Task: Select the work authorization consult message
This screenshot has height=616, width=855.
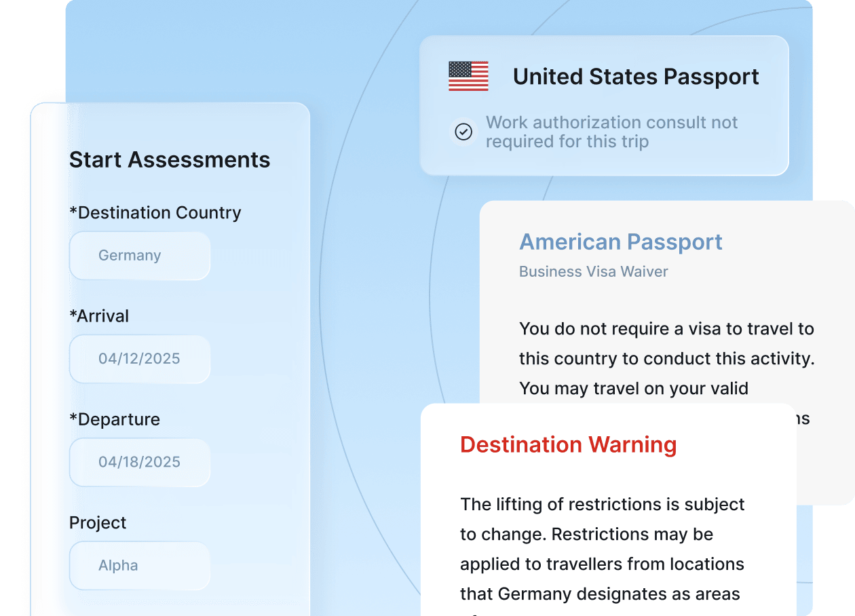Action: [x=611, y=132]
